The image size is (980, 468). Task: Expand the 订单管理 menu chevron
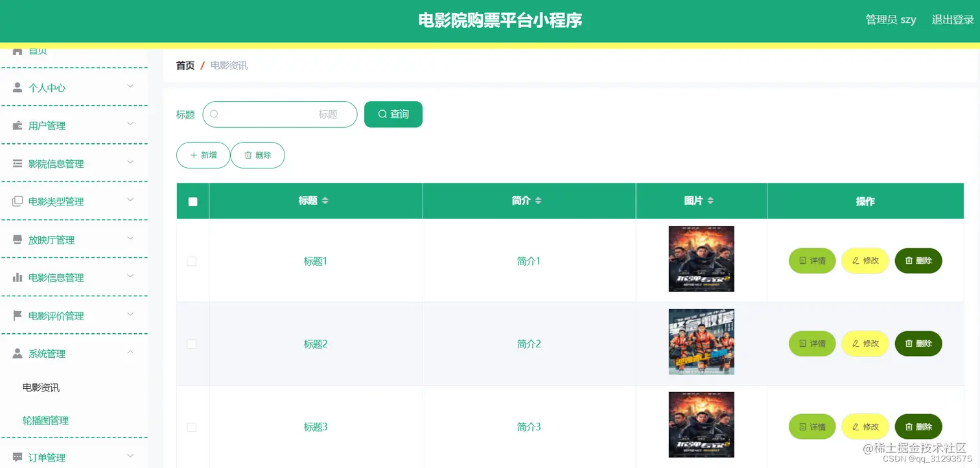click(130, 456)
